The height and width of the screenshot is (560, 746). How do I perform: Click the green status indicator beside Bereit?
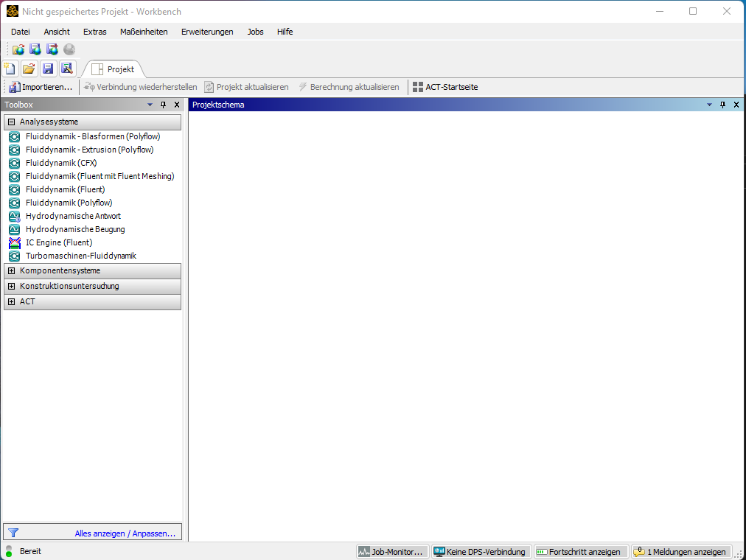(9, 551)
